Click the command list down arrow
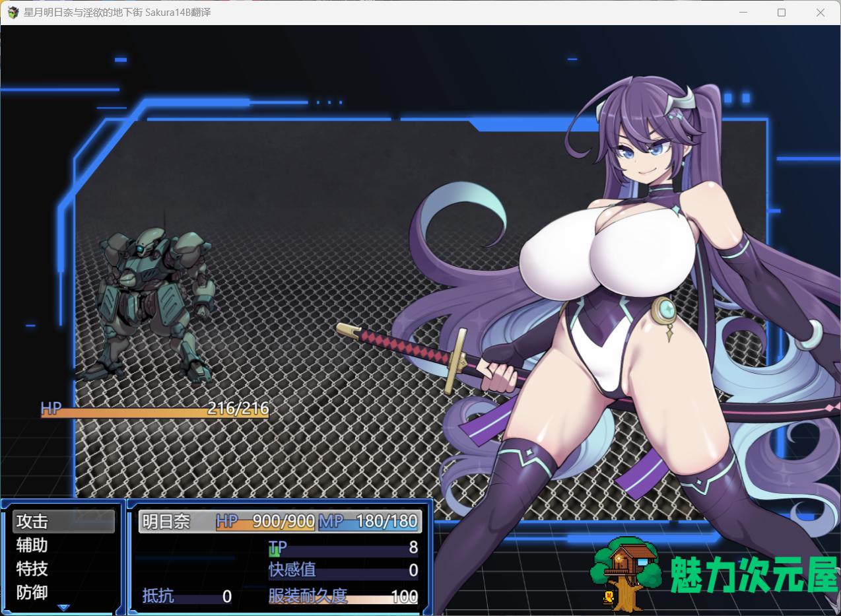Viewport: 841px width, 616px height. 63,607
